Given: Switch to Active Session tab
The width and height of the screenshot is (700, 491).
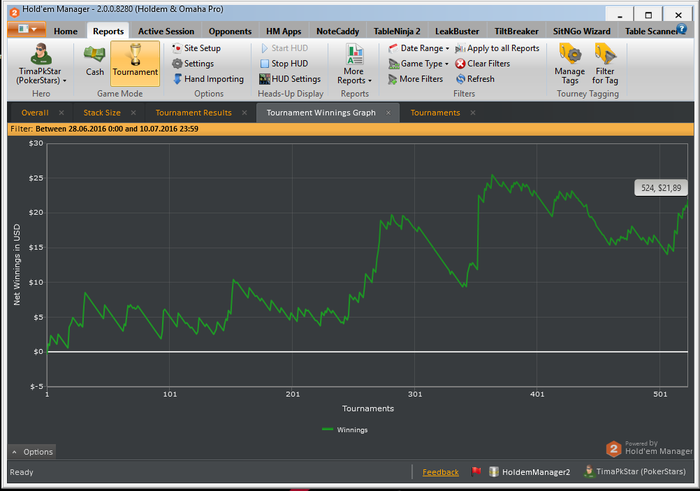Looking at the screenshot, I should point(166,31).
